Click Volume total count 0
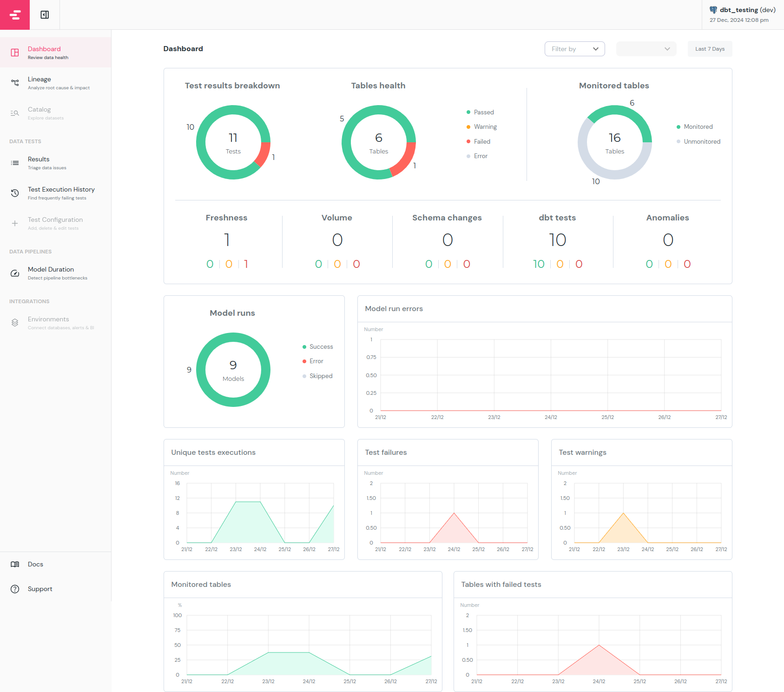The width and height of the screenshot is (784, 692). 337,240
